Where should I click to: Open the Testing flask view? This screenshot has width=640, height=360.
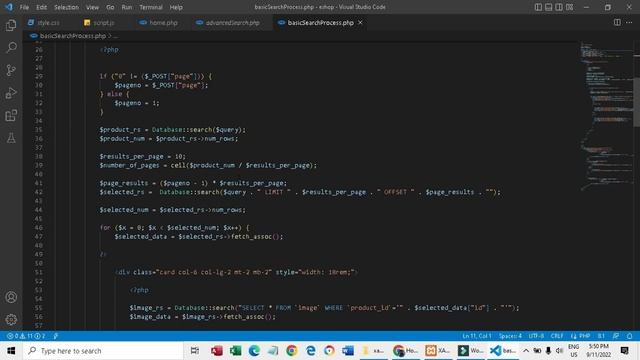point(11,138)
